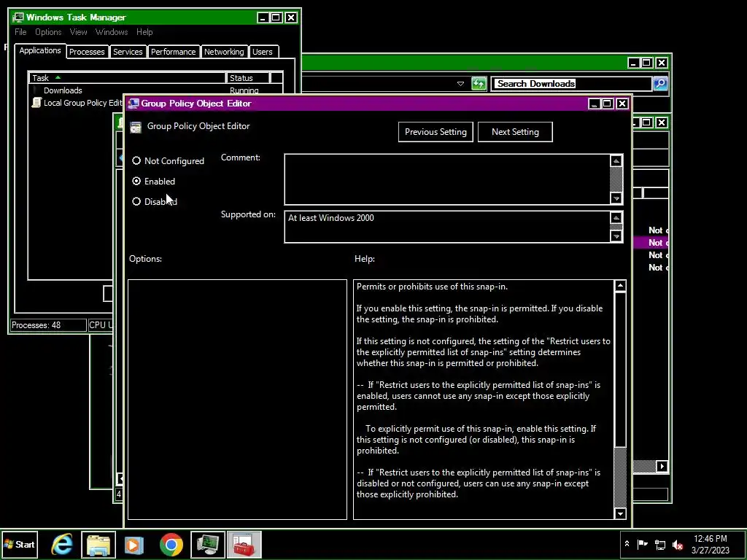Sort by the Status column header

pos(248,77)
